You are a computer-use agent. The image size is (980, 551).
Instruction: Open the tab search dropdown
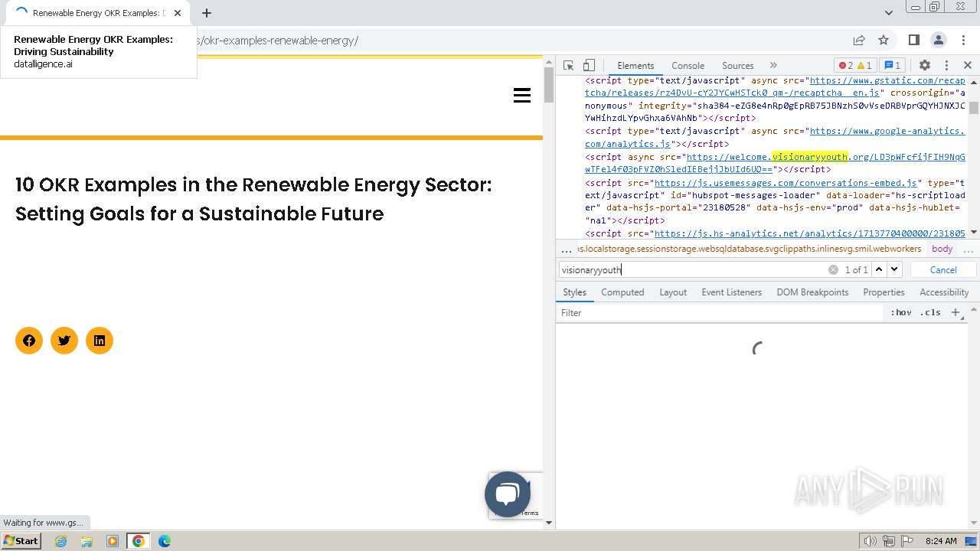[x=889, y=13]
